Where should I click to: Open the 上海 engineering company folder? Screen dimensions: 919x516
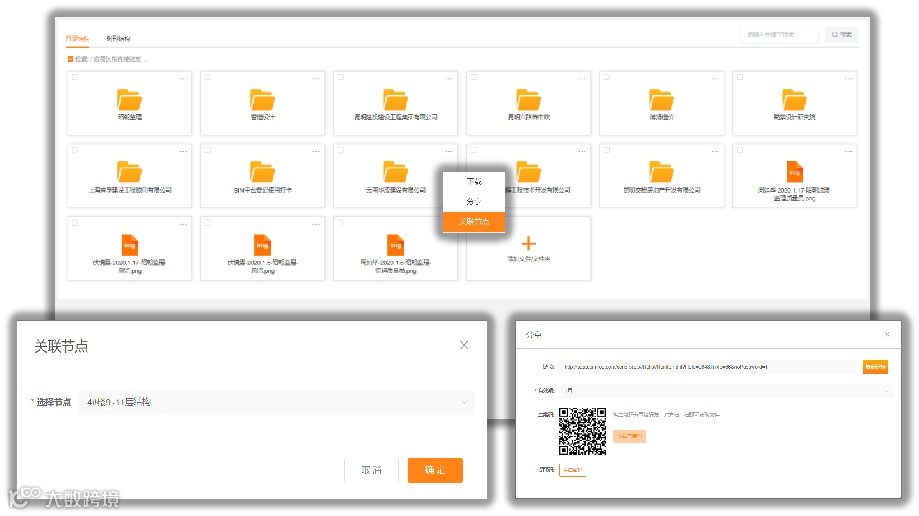[x=130, y=172]
